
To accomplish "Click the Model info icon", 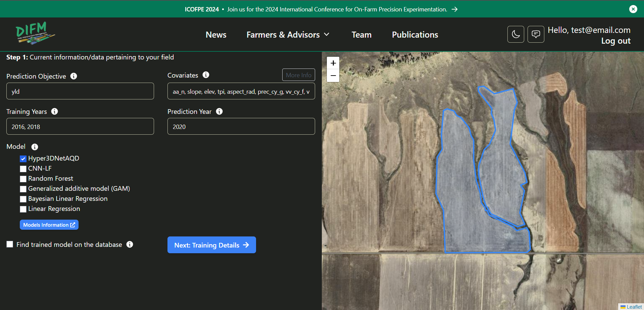I will click(35, 147).
